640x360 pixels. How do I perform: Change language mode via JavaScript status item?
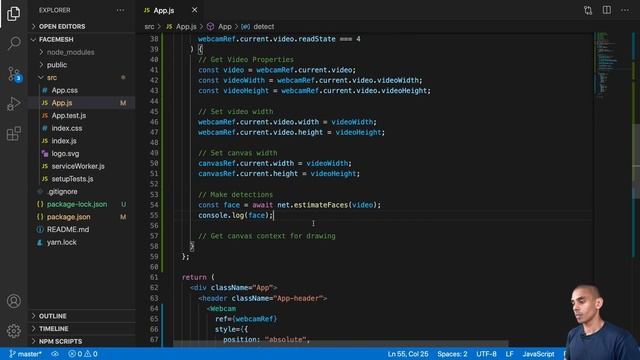538,354
